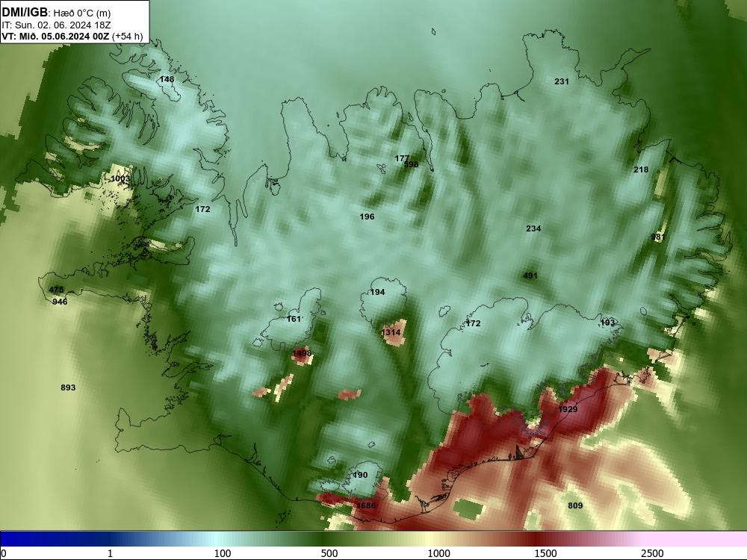
Task: Click the map value 234
Action: click(x=533, y=228)
